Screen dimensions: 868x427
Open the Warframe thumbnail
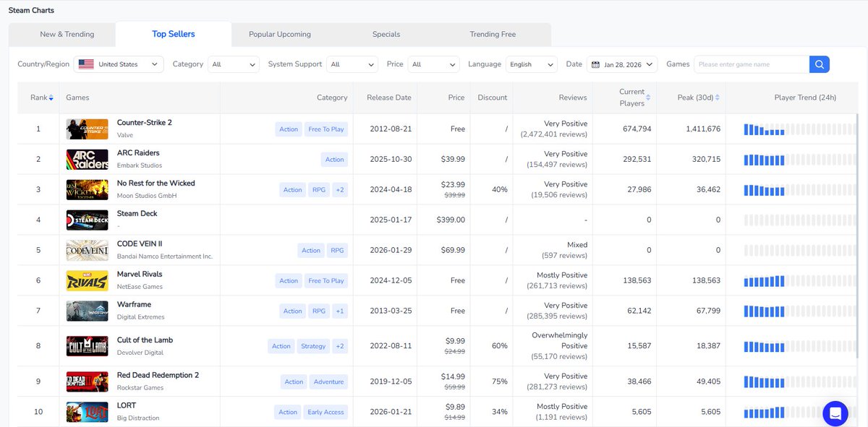(x=88, y=311)
